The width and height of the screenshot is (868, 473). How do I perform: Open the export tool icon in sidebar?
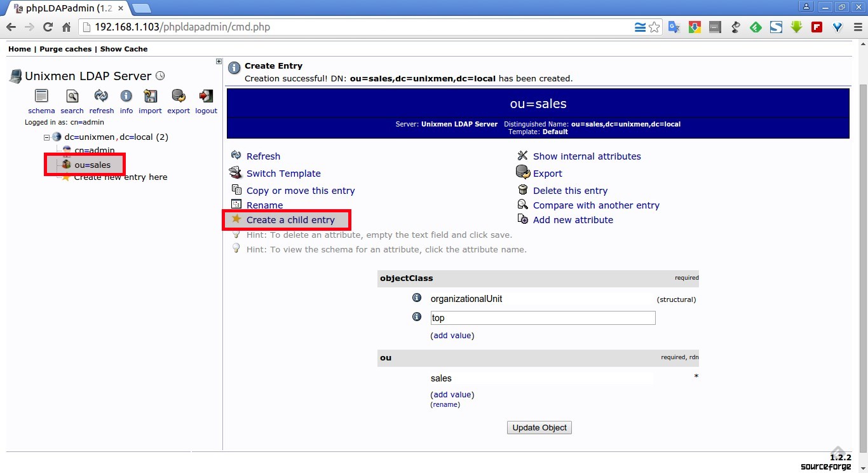(x=179, y=96)
